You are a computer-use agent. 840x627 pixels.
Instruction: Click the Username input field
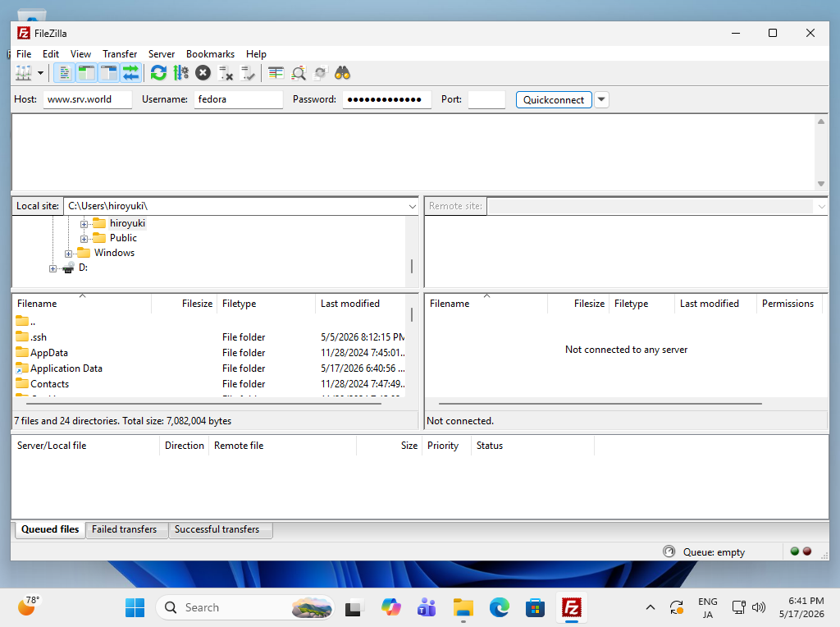pos(239,99)
